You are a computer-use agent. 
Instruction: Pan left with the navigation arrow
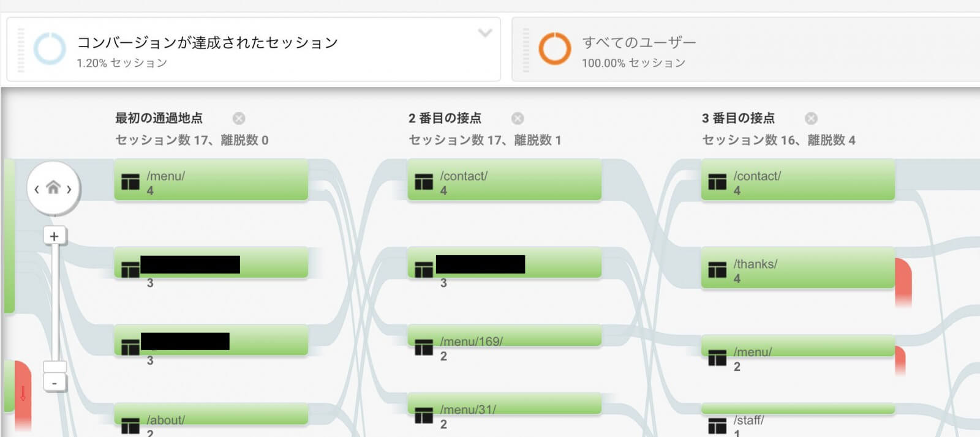(x=37, y=189)
